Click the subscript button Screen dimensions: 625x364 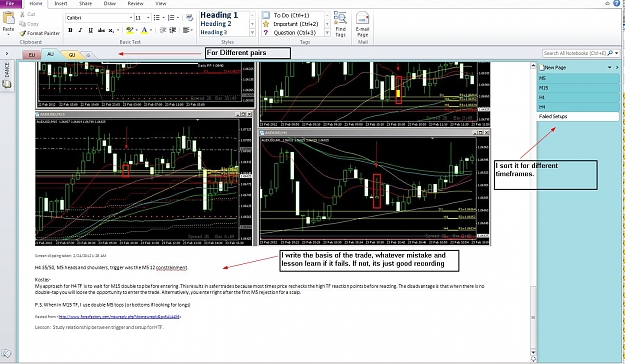(x=111, y=30)
